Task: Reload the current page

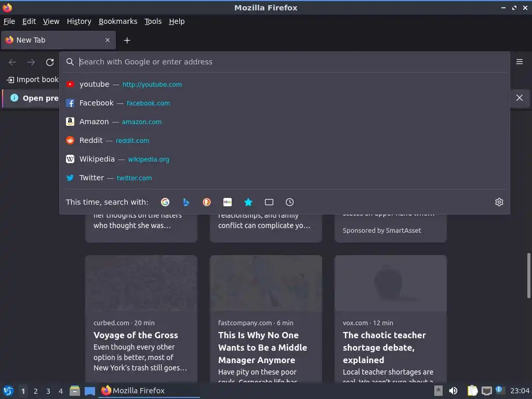Action: tap(50, 62)
